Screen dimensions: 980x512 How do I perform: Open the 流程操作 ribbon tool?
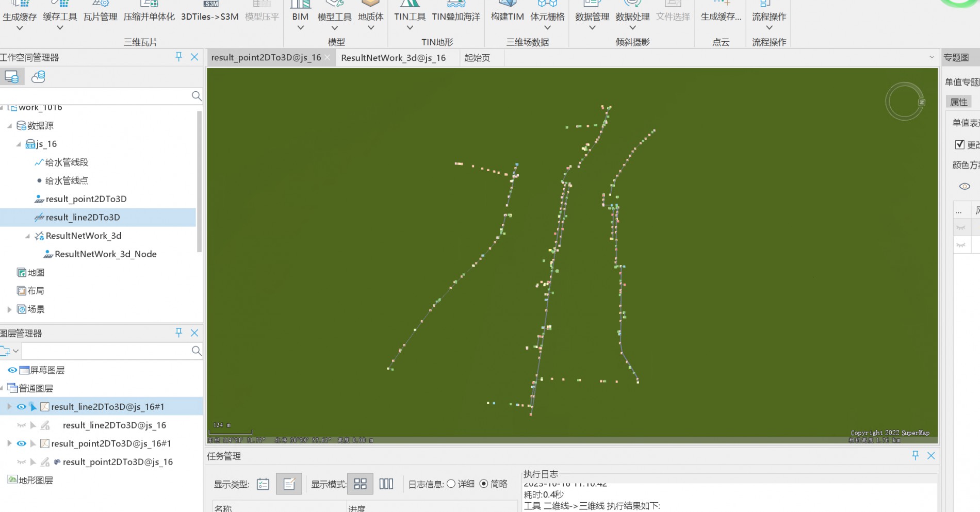tap(769, 16)
